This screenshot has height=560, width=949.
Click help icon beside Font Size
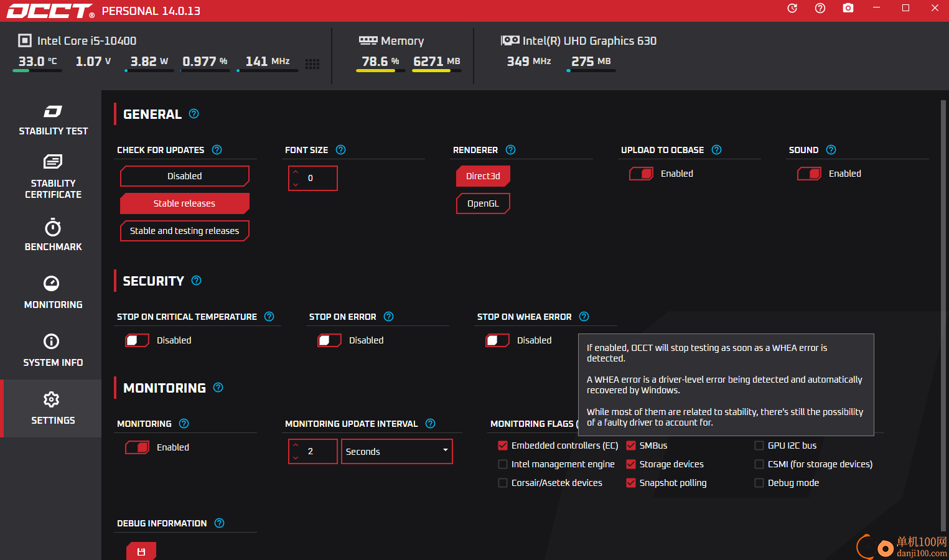tap(340, 149)
